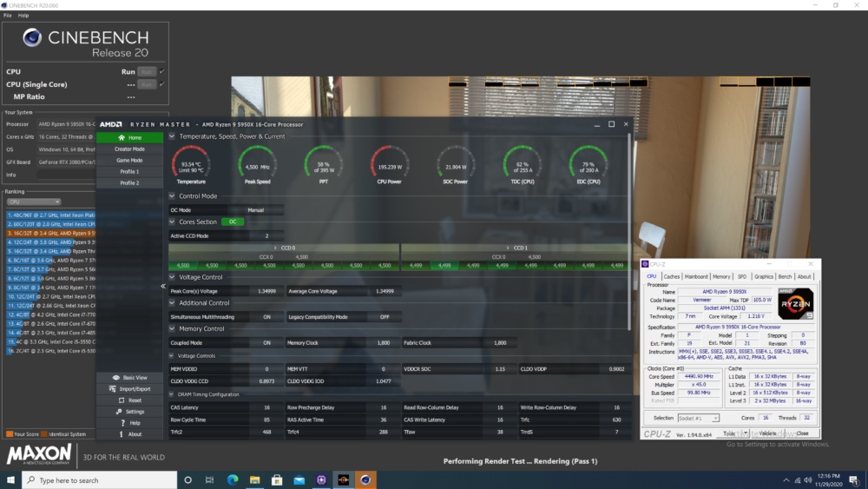868x489 pixels.
Task: Click the Import/Export icon in Ryzen Master
Action: (x=112, y=389)
